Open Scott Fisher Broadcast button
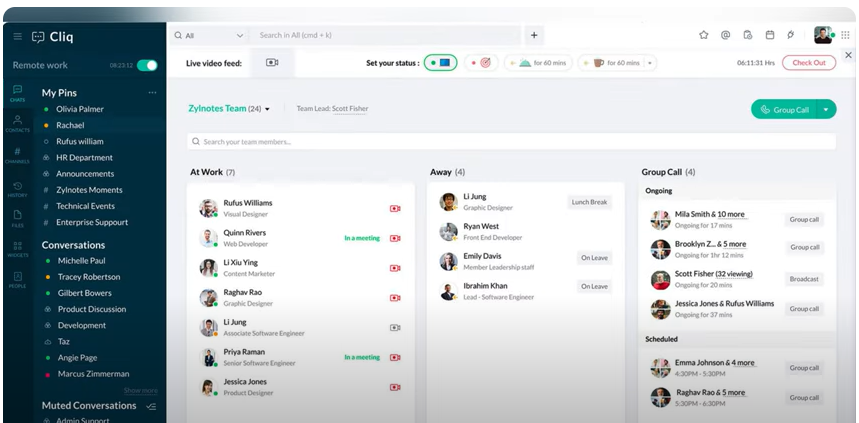This screenshot has width=859, height=423. click(x=804, y=279)
